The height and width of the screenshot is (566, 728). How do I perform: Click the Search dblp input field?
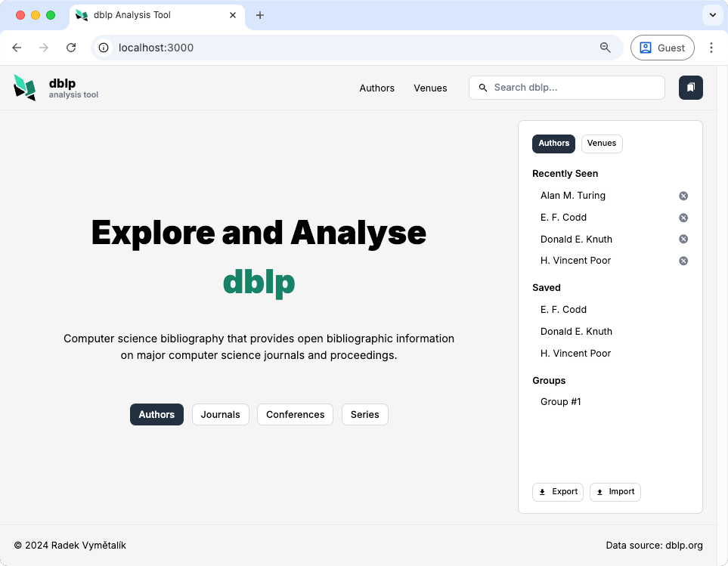click(575, 88)
